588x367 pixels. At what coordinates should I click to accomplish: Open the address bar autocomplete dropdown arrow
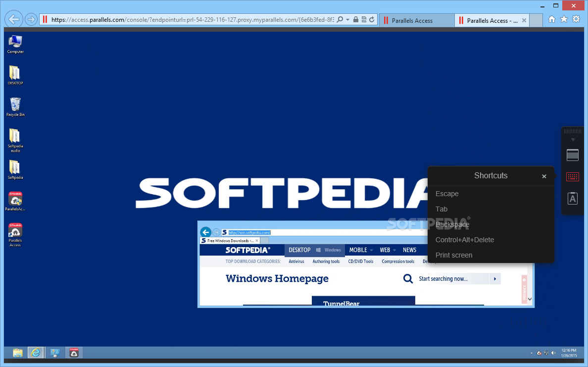(347, 19)
